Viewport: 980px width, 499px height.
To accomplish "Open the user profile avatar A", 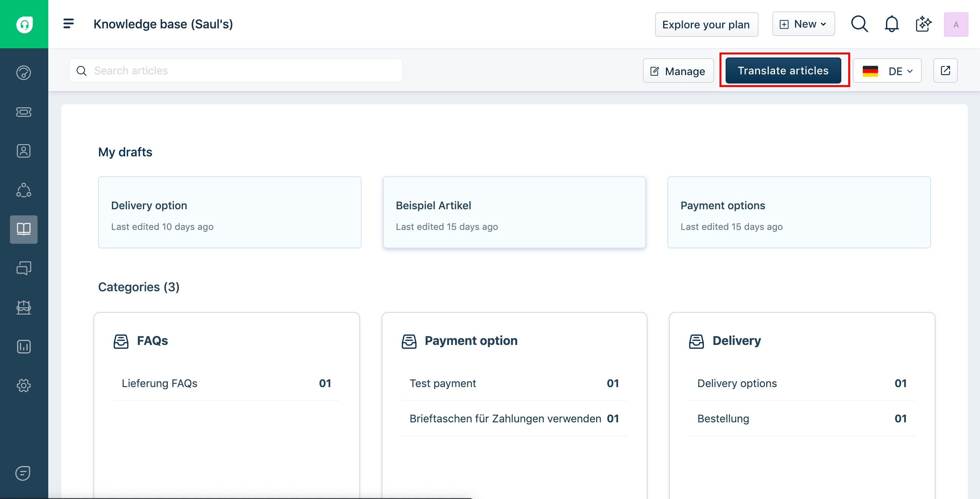I will click(x=956, y=25).
